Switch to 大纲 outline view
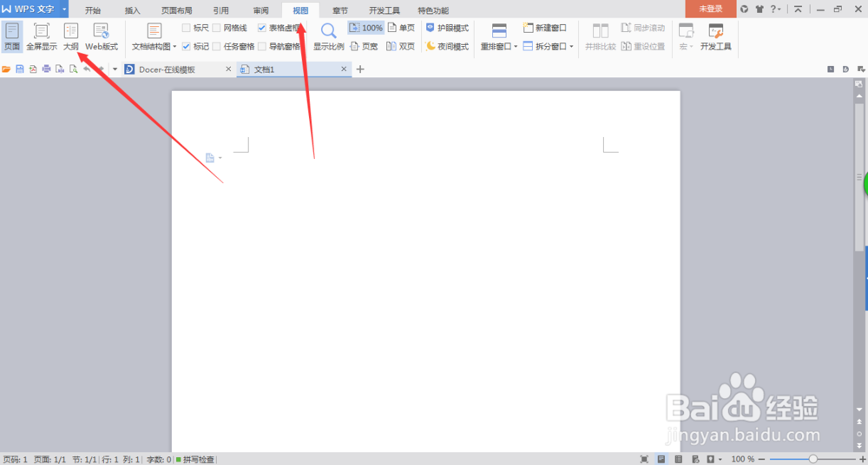868x465 pixels. tap(71, 37)
